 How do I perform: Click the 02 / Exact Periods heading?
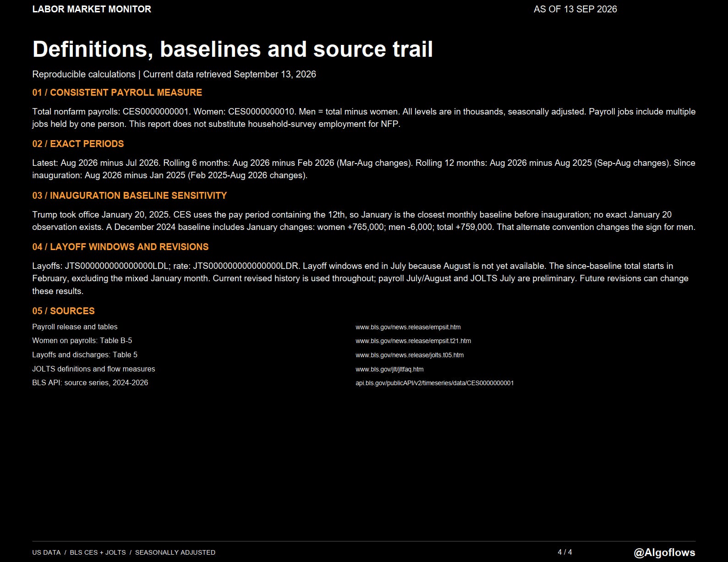(x=78, y=144)
